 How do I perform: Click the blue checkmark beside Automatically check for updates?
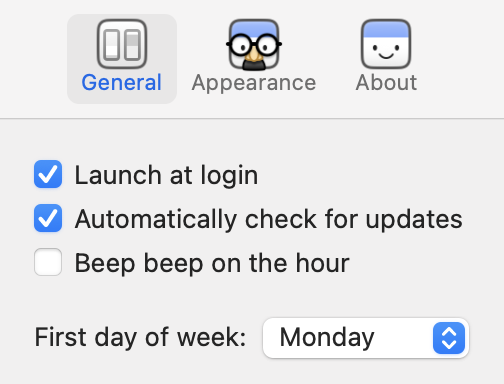(48, 218)
